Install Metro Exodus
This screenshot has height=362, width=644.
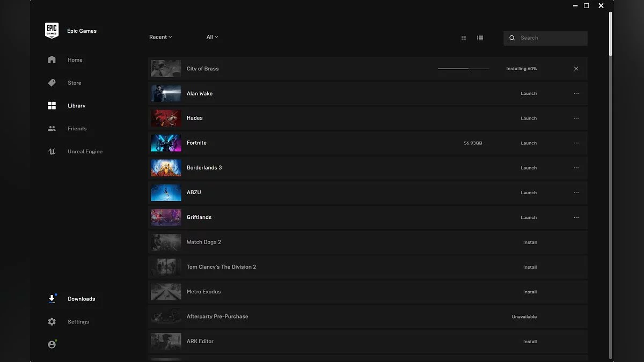pyautogui.click(x=530, y=292)
